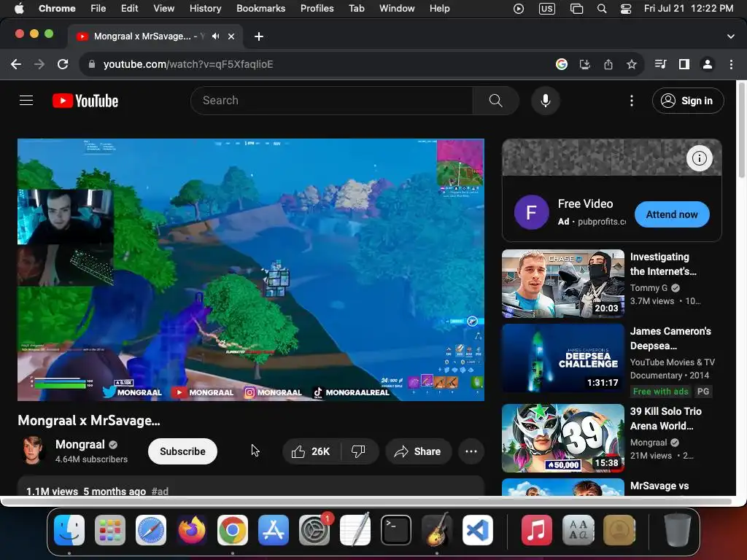Open input source US menu
The image size is (747, 560).
coord(547,9)
